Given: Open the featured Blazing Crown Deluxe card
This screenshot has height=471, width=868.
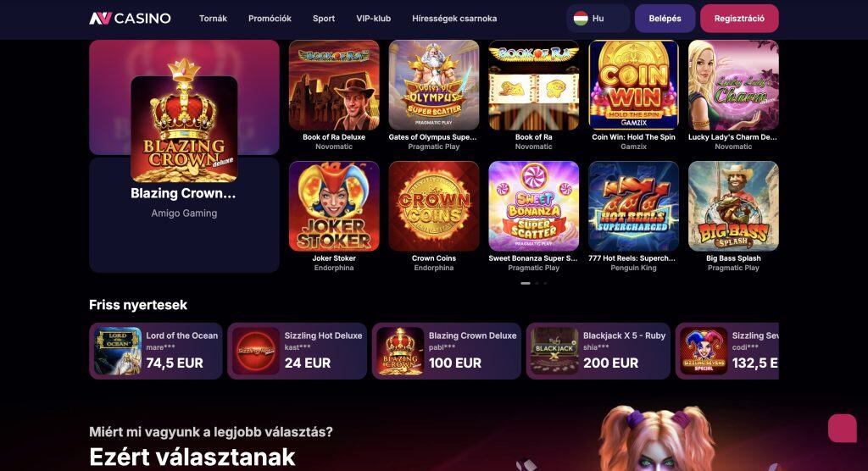Looking at the screenshot, I should [x=184, y=156].
